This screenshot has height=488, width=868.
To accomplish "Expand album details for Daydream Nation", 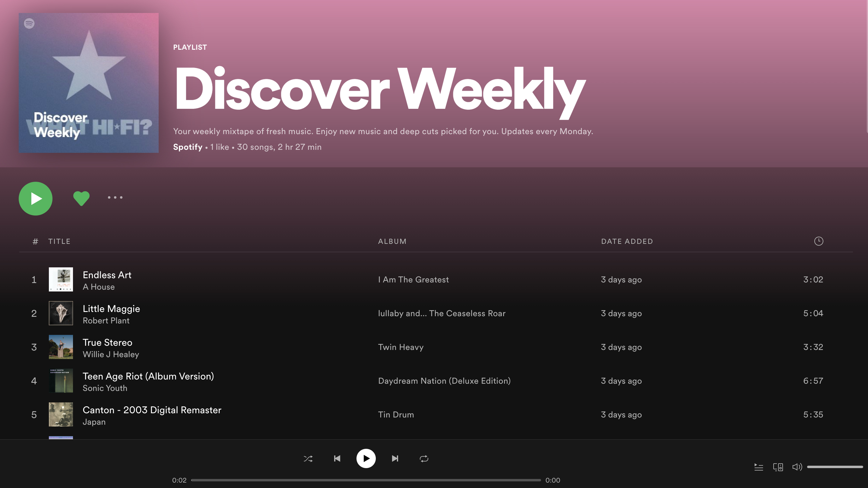I will pos(444,381).
